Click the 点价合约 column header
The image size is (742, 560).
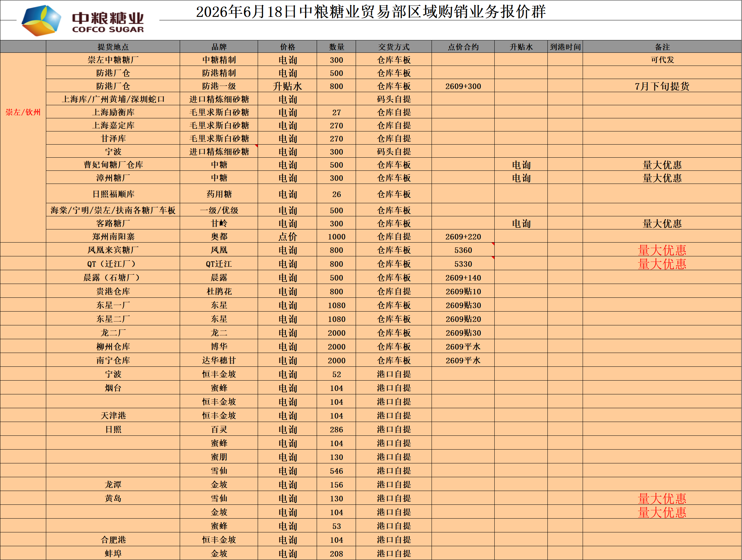pyautogui.click(x=463, y=47)
